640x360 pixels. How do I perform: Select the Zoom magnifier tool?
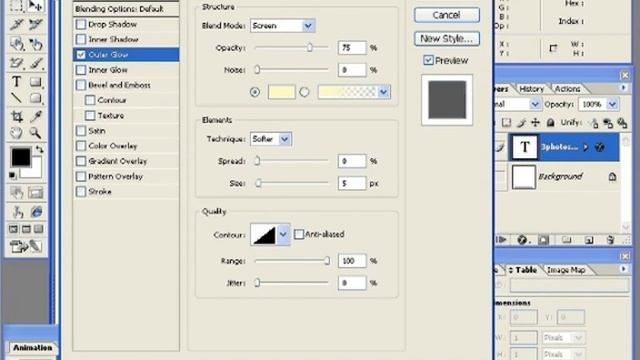pos(36,133)
